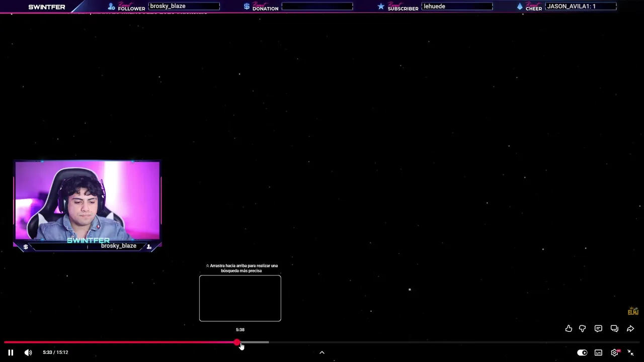The image size is (644, 362).
Task: Dislike the video with thumbs down
Action: point(582,328)
